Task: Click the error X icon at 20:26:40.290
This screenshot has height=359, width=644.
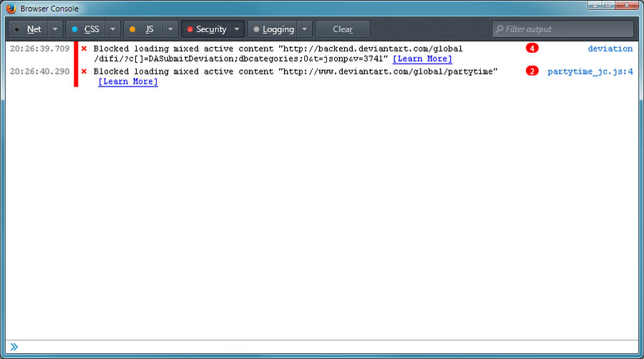Action: [x=84, y=72]
